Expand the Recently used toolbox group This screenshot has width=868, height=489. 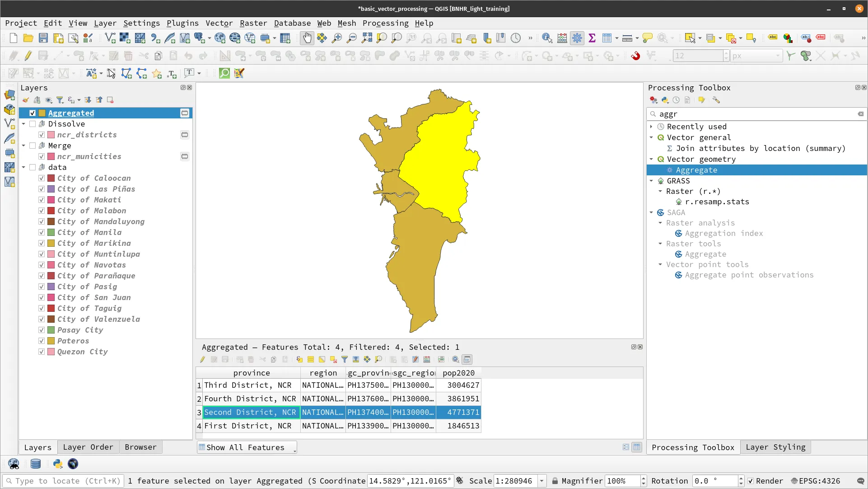click(651, 127)
